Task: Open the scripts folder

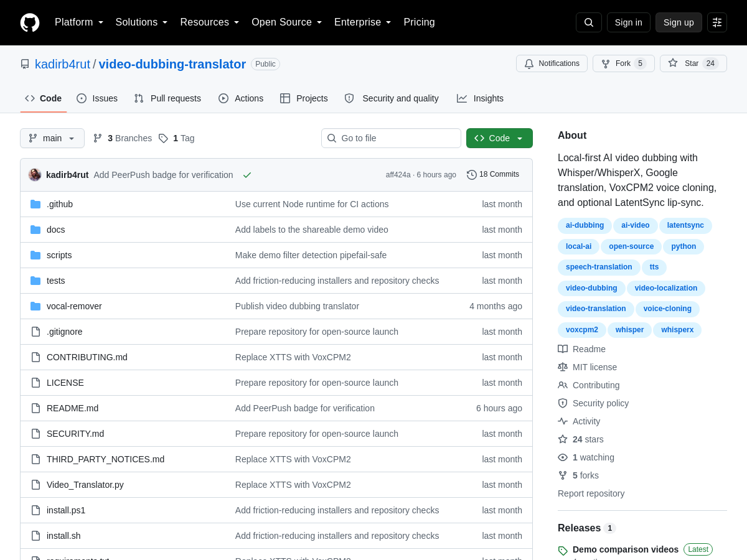Action: 59,255
